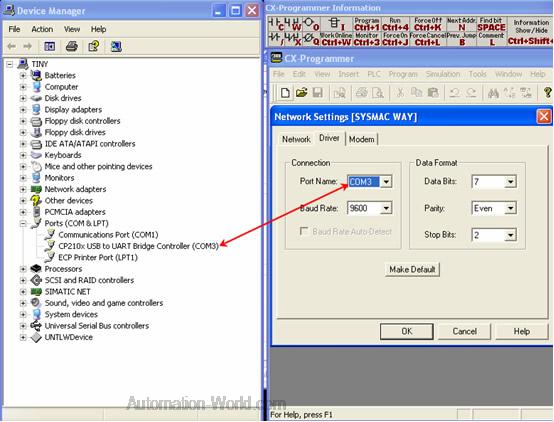Click the New file icon in CX-Programmer
Viewport: 554px width, 422px height.
click(x=285, y=93)
